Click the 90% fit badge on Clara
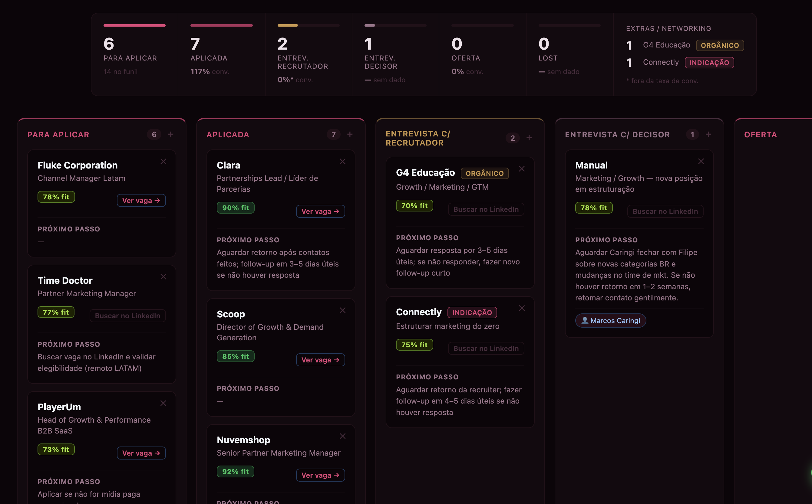Viewport: 812px width, 504px height. tap(235, 208)
